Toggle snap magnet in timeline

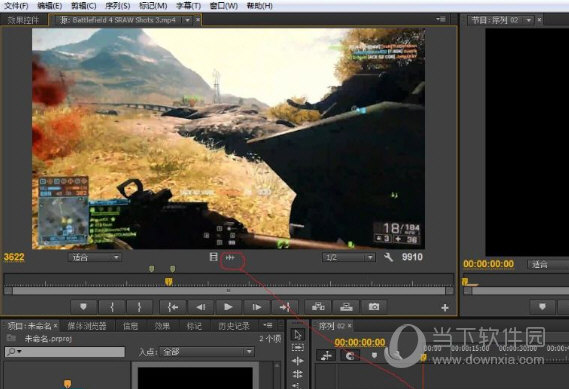point(350,355)
